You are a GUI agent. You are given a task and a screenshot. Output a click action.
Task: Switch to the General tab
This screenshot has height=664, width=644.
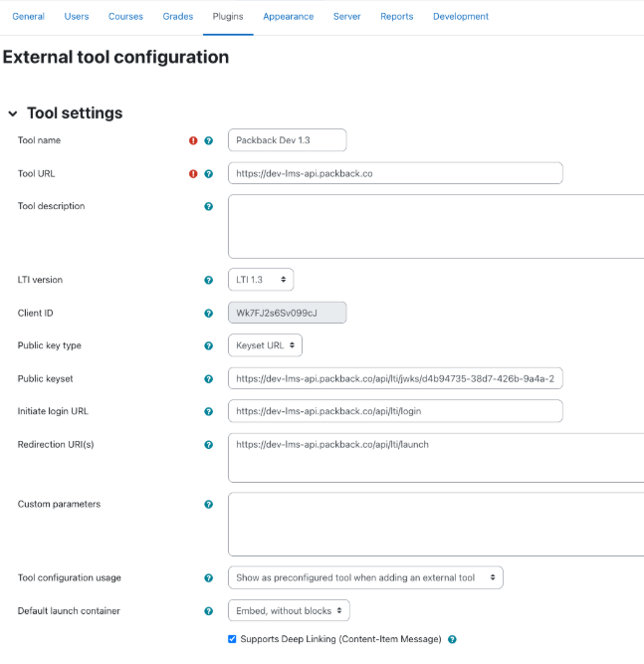tap(29, 17)
